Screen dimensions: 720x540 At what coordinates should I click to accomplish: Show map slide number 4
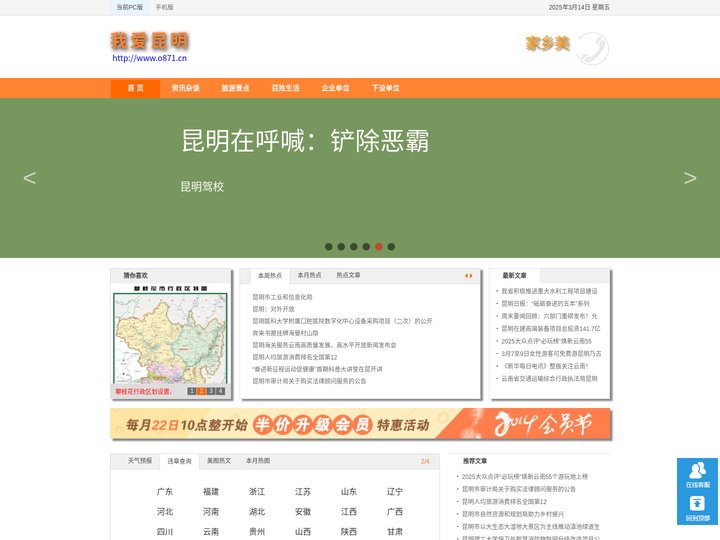tap(220, 391)
